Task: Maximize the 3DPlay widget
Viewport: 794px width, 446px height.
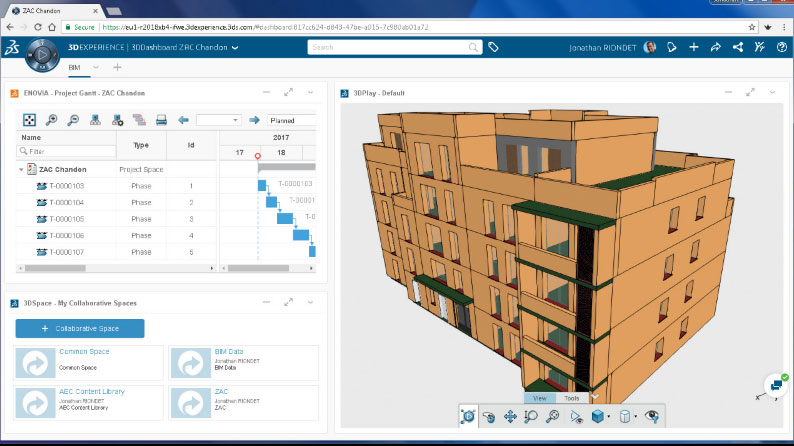Action: [x=750, y=92]
